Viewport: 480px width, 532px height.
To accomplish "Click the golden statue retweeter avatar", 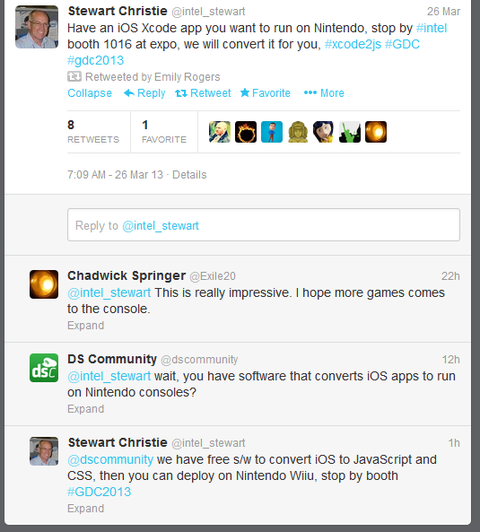I will [x=298, y=132].
